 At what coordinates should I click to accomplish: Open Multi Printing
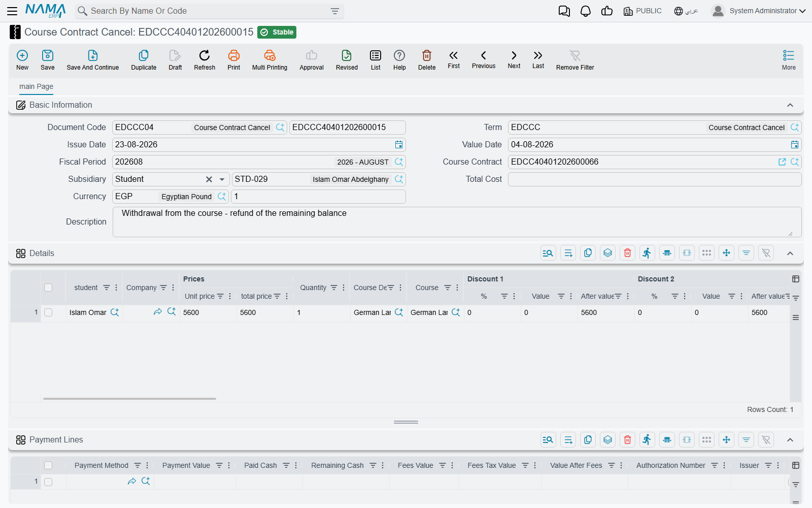[269, 59]
